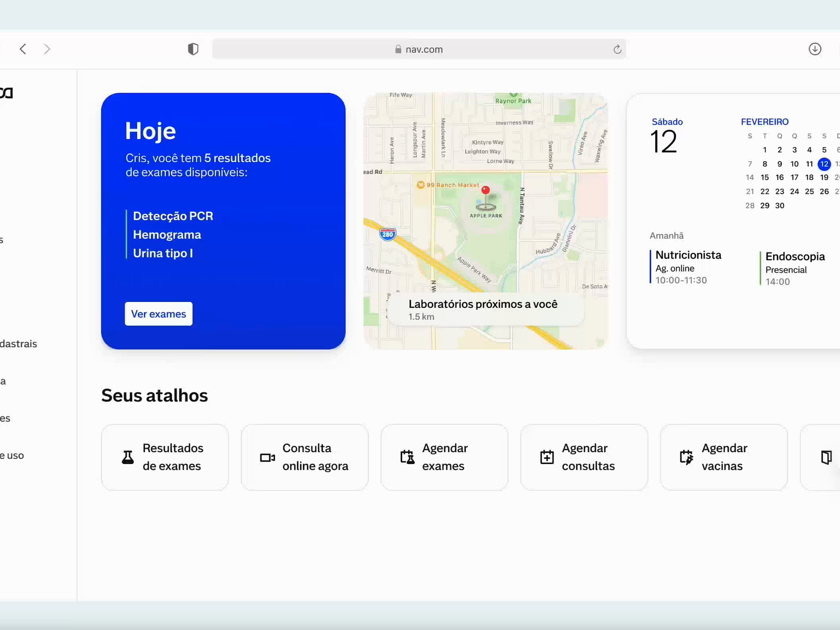Open the Agendar consultas shortcut
This screenshot has height=630, width=840.
click(x=584, y=457)
